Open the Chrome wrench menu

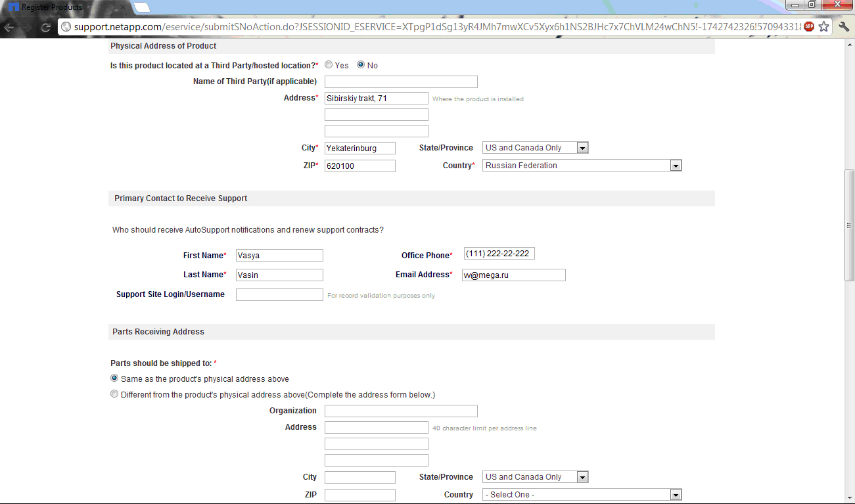844,27
